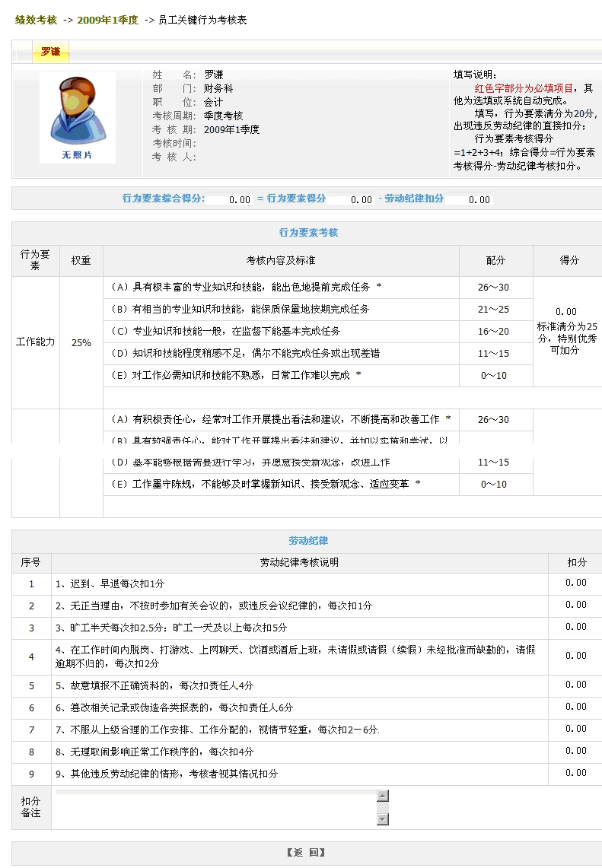602x868 pixels.
Task: Click inside the 扣分备注 text area
Action: coord(215,807)
